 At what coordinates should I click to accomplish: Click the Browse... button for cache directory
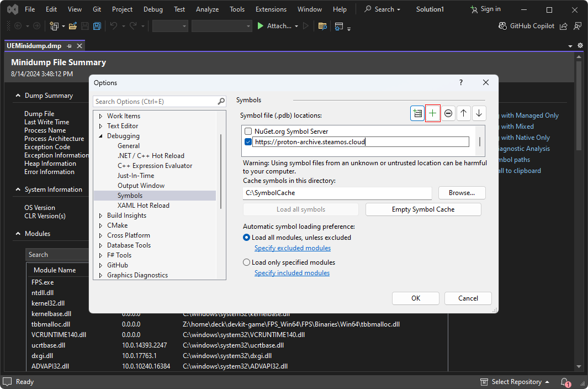click(x=462, y=193)
